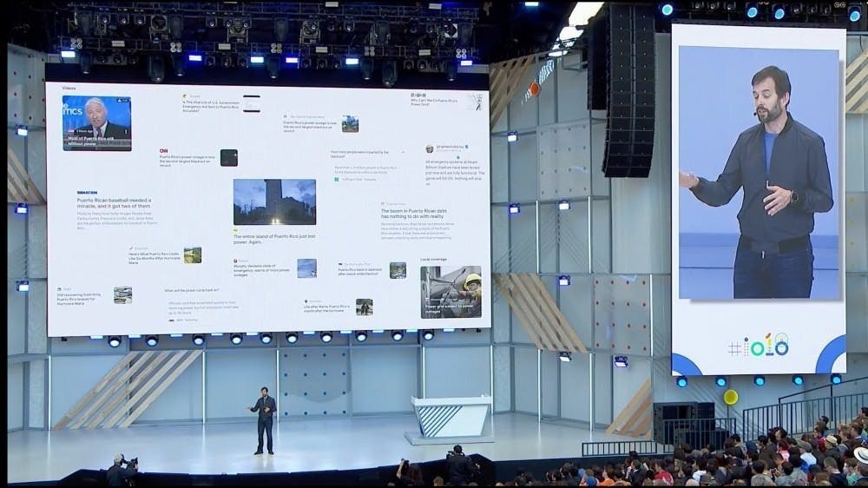Open the "second largest blackout" story thumbnail at top
Viewport: 868px width, 488px height.
pos(350,124)
